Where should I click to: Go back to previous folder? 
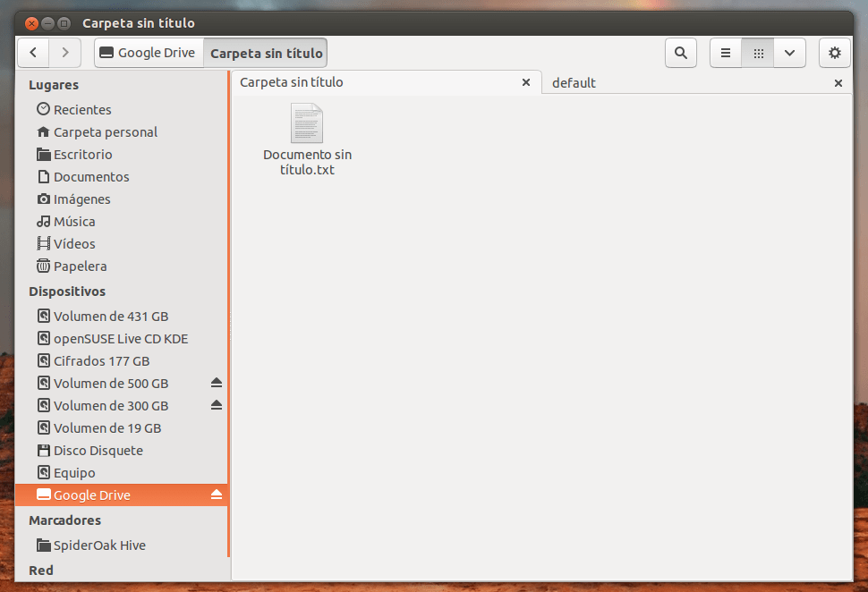pos(33,53)
